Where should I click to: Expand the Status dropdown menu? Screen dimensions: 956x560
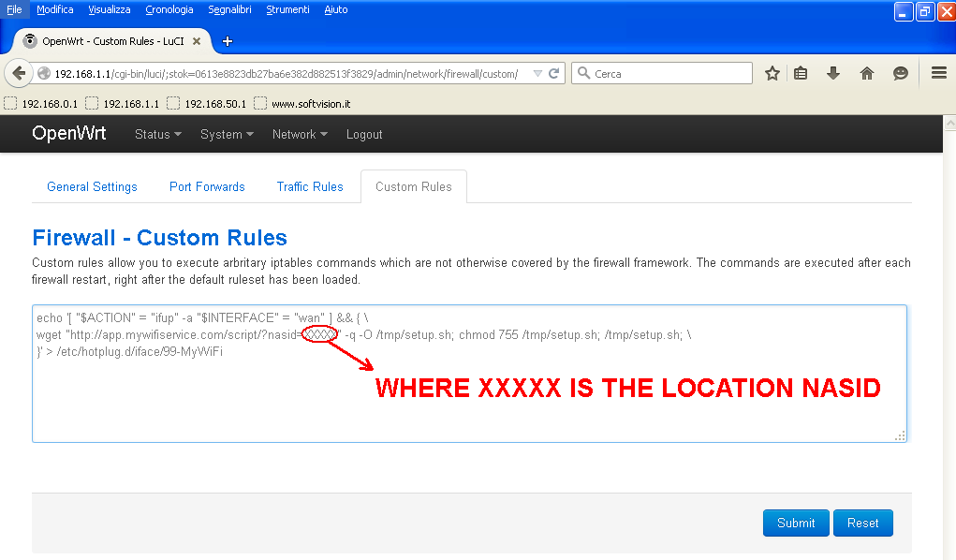pyautogui.click(x=158, y=134)
